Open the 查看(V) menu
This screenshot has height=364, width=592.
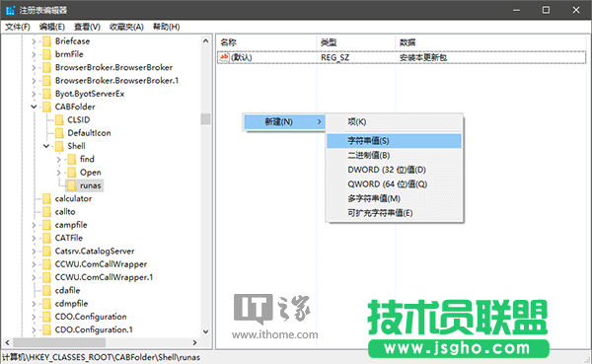[x=87, y=27]
